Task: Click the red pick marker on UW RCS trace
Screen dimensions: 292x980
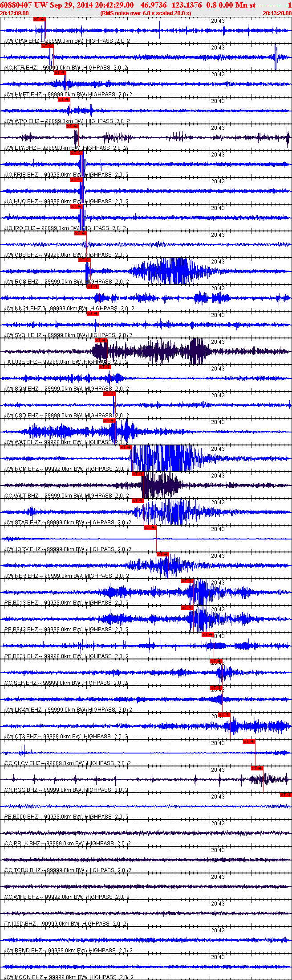Action: tap(84, 260)
